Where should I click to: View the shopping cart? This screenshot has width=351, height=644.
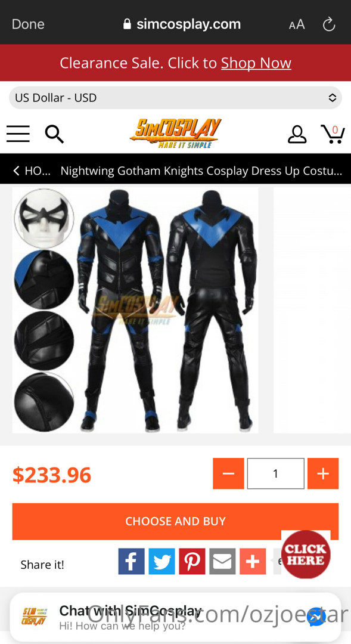pyautogui.click(x=333, y=134)
